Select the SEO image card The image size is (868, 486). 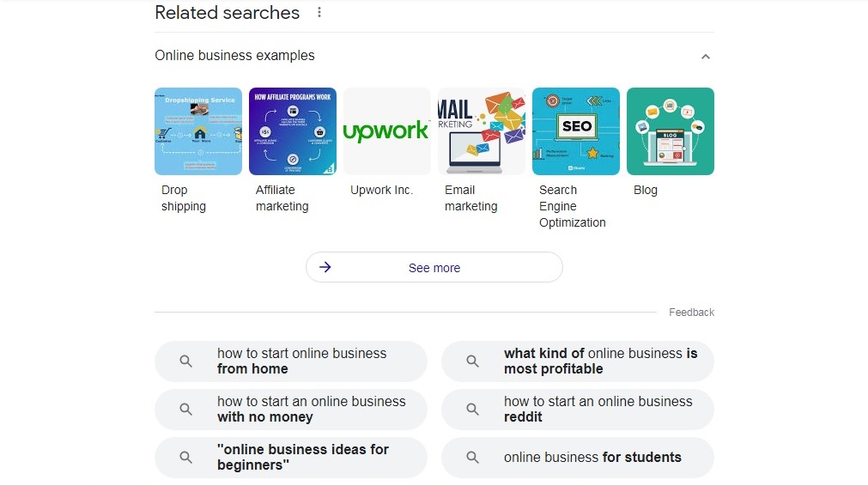click(576, 131)
